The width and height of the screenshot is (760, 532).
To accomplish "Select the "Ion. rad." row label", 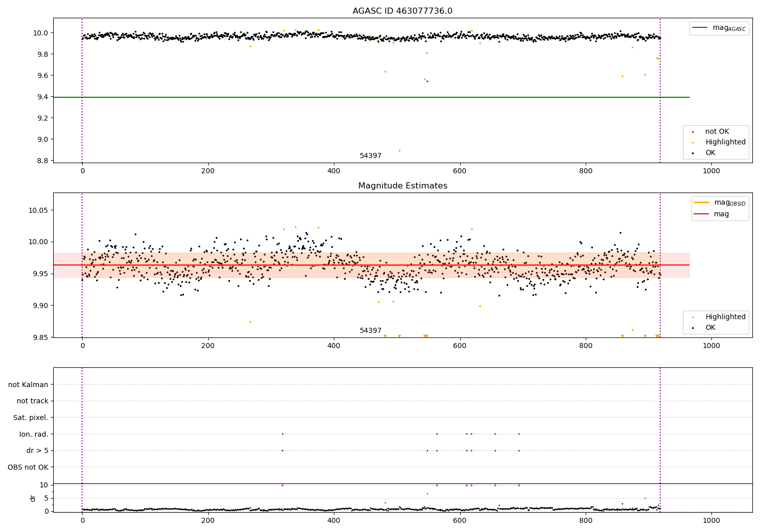I will click(34, 434).
